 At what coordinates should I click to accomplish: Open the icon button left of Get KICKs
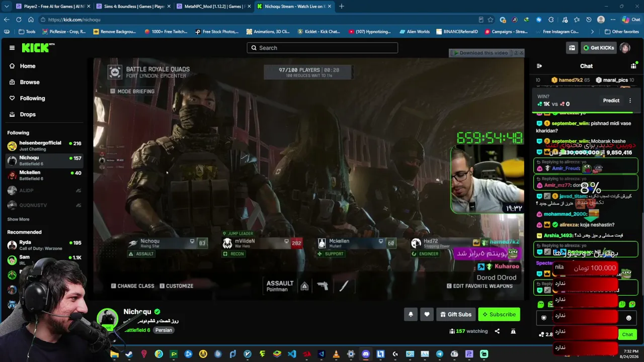tap(572, 48)
